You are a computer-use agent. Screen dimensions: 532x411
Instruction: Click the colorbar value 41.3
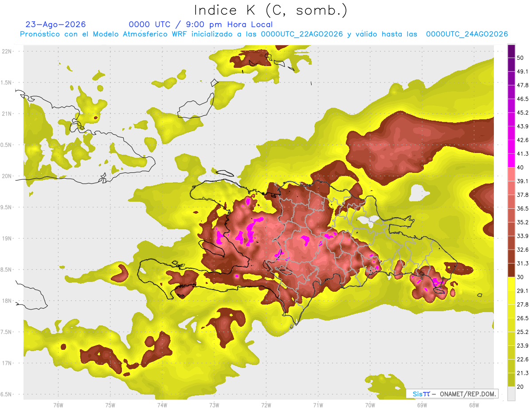click(x=522, y=154)
